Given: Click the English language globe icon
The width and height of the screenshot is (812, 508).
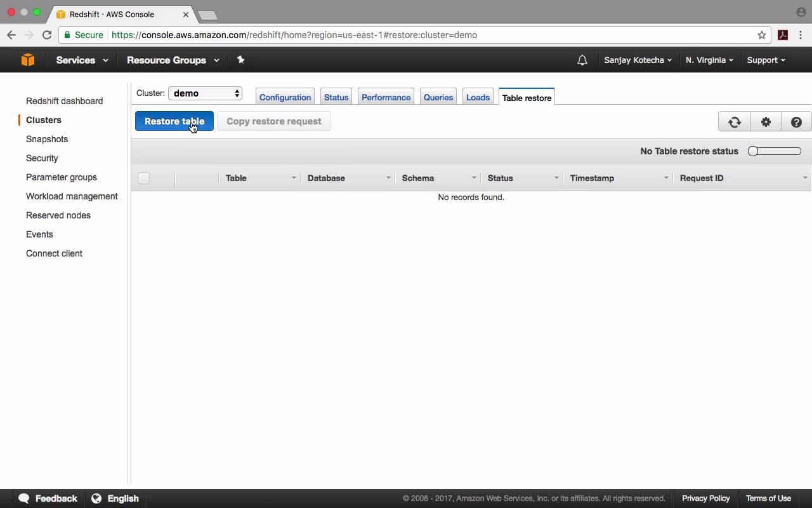Looking at the screenshot, I should (x=96, y=498).
